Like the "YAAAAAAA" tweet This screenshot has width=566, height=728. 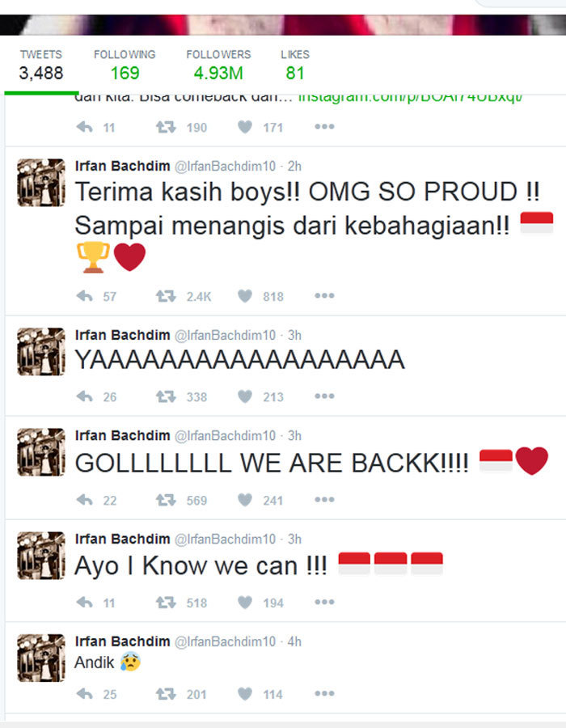(x=245, y=396)
